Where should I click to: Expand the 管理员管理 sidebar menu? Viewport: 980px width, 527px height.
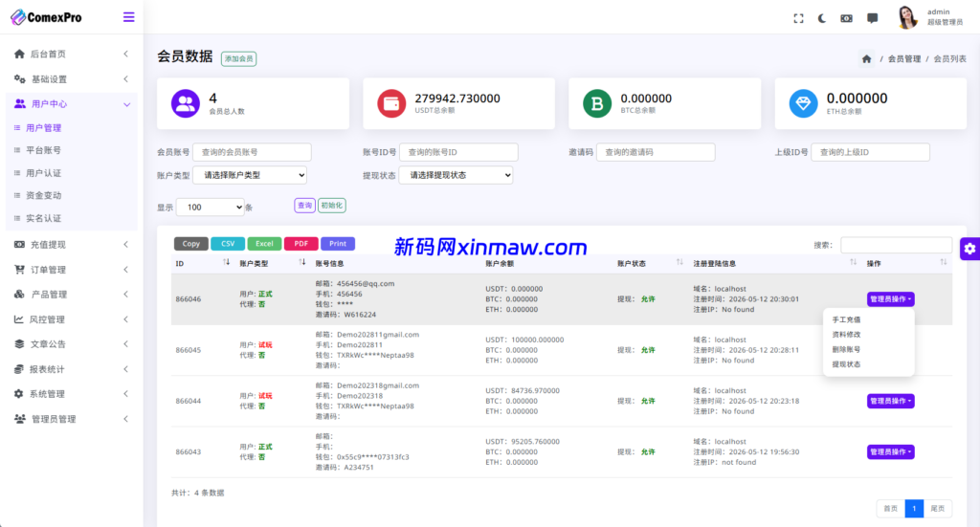click(71, 419)
